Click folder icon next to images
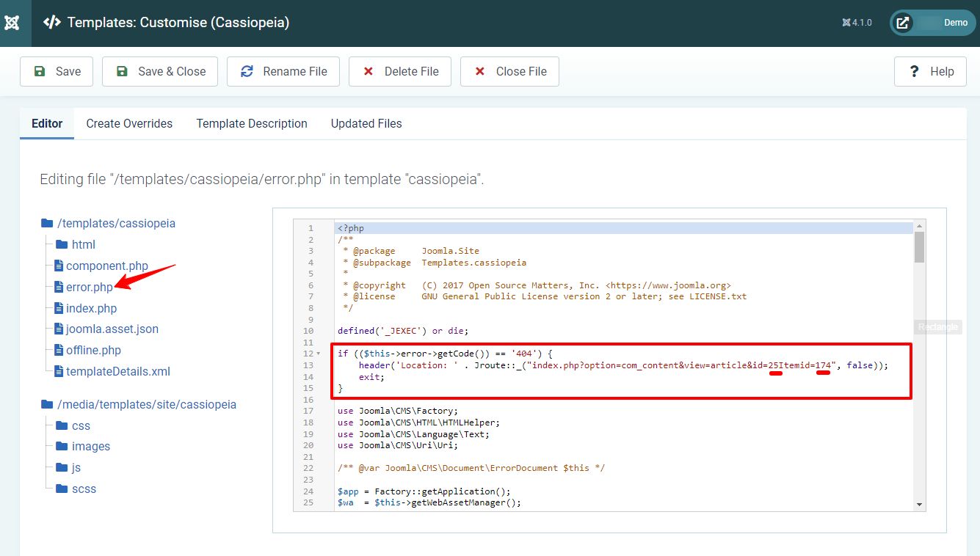 coord(62,446)
